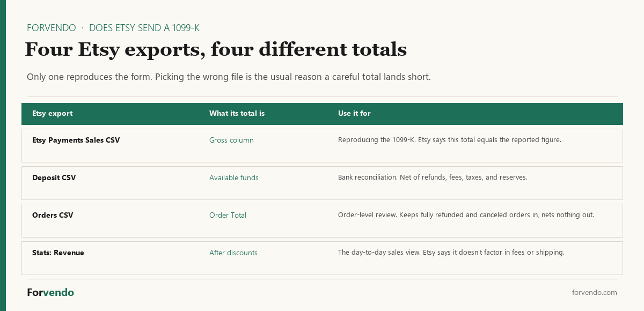The width and height of the screenshot is (644, 311).
Task: Select the subtitle sentence 'Only one reproduces the form'
Action: click(x=90, y=77)
